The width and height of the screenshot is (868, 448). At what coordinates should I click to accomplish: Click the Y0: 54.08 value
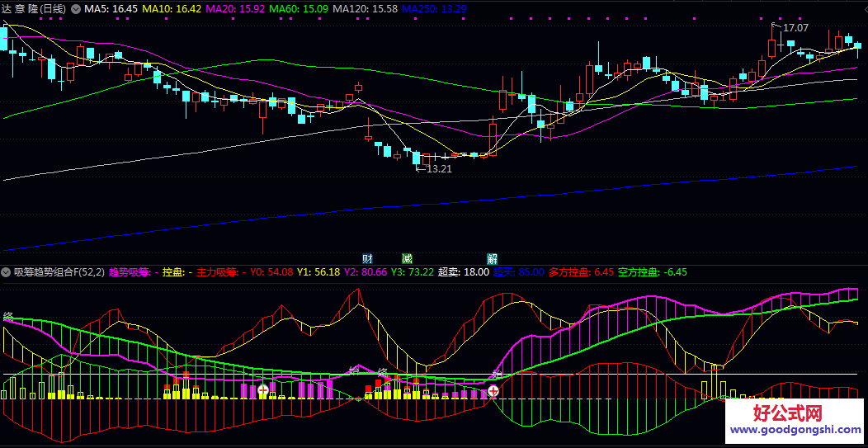click(x=271, y=272)
